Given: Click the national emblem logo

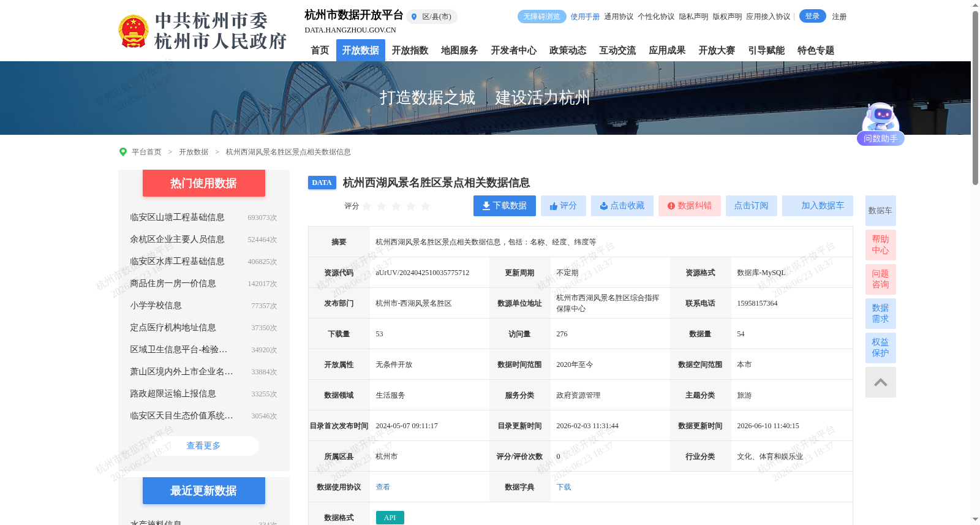Looking at the screenshot, I should (x=133, y=31).
